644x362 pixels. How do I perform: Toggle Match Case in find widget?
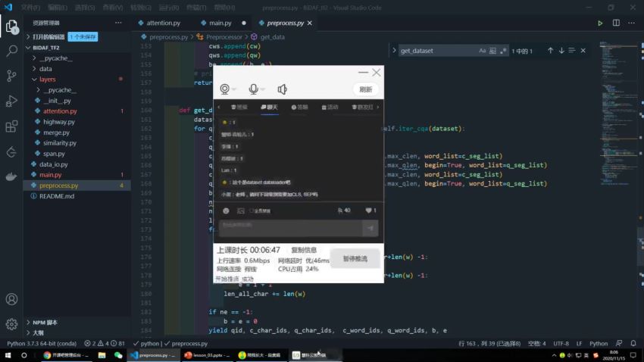[483, 51]
